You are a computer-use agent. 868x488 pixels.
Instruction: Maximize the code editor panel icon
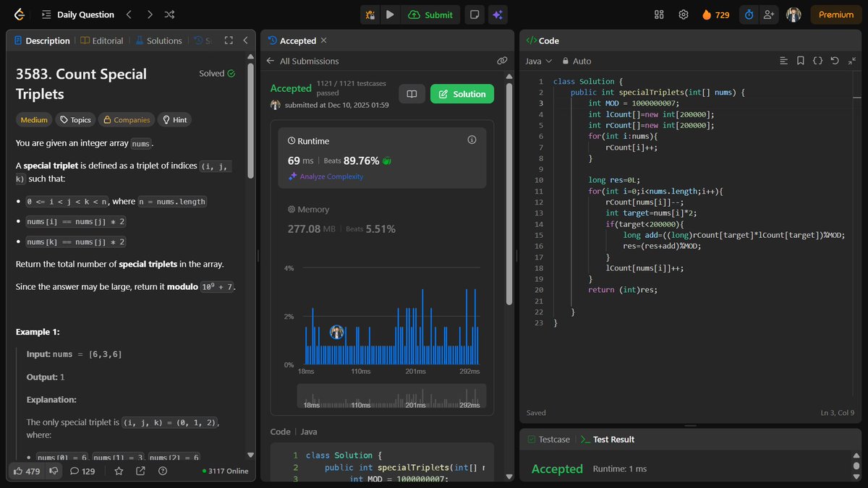(853, 61)
